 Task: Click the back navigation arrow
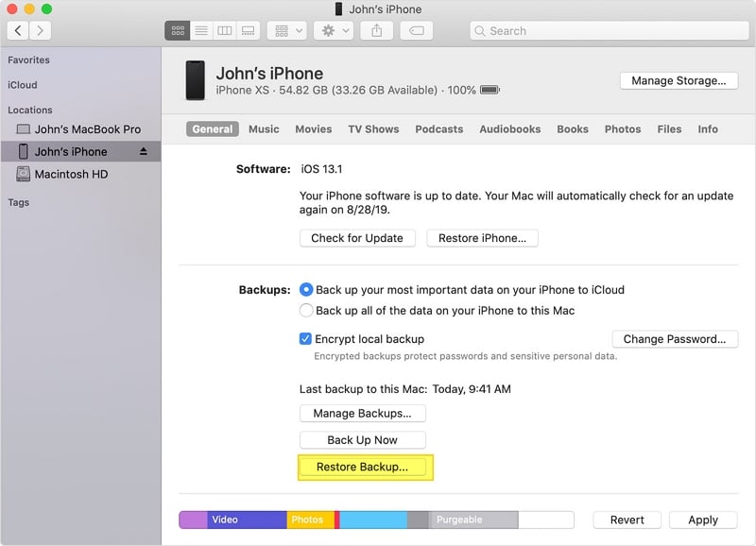17,30
